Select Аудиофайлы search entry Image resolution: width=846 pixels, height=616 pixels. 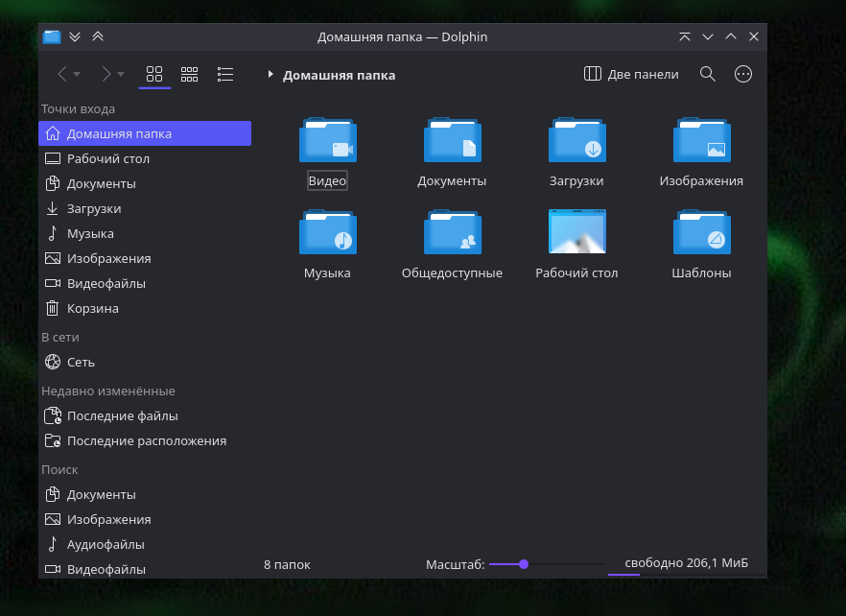click(145, 544)
